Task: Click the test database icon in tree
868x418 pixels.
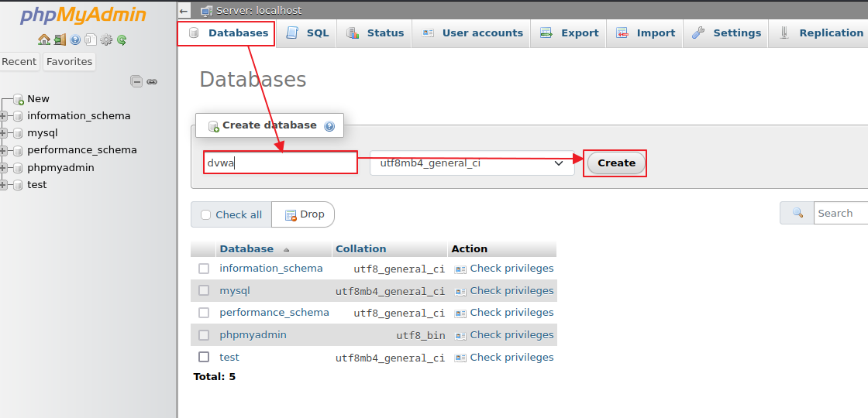Action: click(x=19, y=185)
